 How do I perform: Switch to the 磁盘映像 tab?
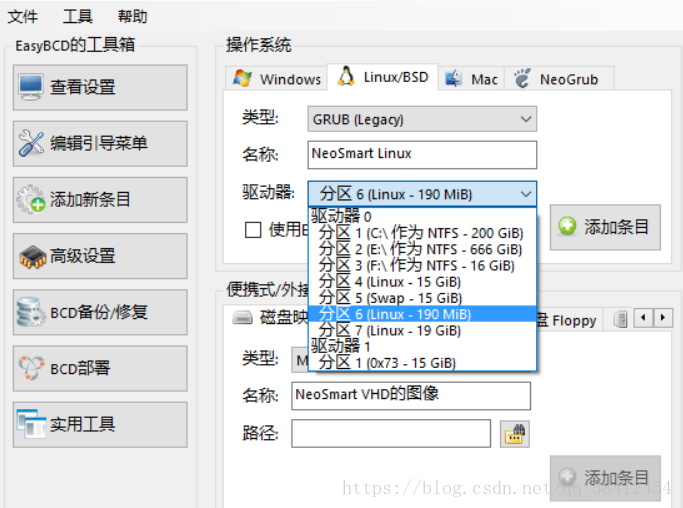(270, 318)
